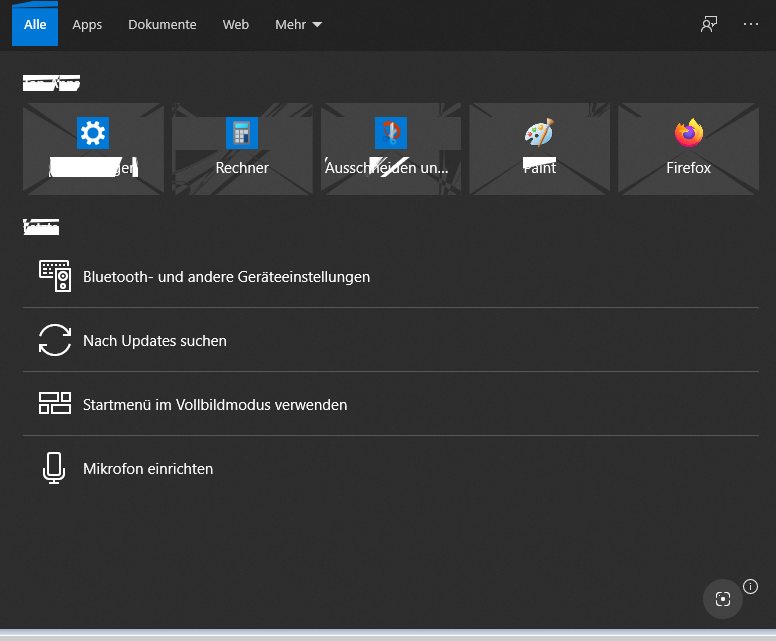Open the feedback person icon

tap(709, 24)
